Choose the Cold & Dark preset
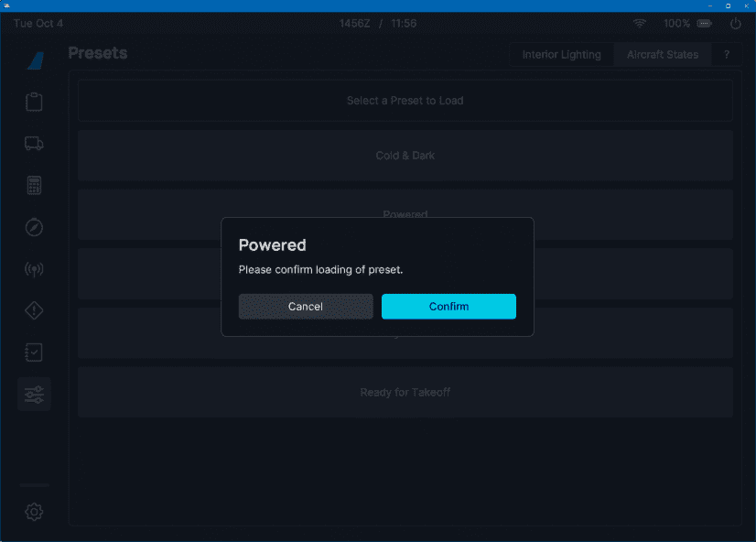The width and height of the screenshot is (756, 542). pyautogui.click(x=405, y=156)
